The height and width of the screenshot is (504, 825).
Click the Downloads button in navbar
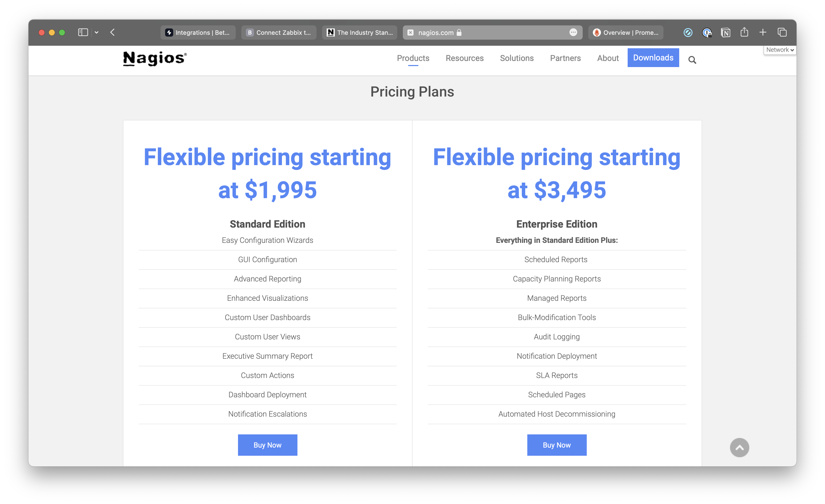[x=653, y=58]
